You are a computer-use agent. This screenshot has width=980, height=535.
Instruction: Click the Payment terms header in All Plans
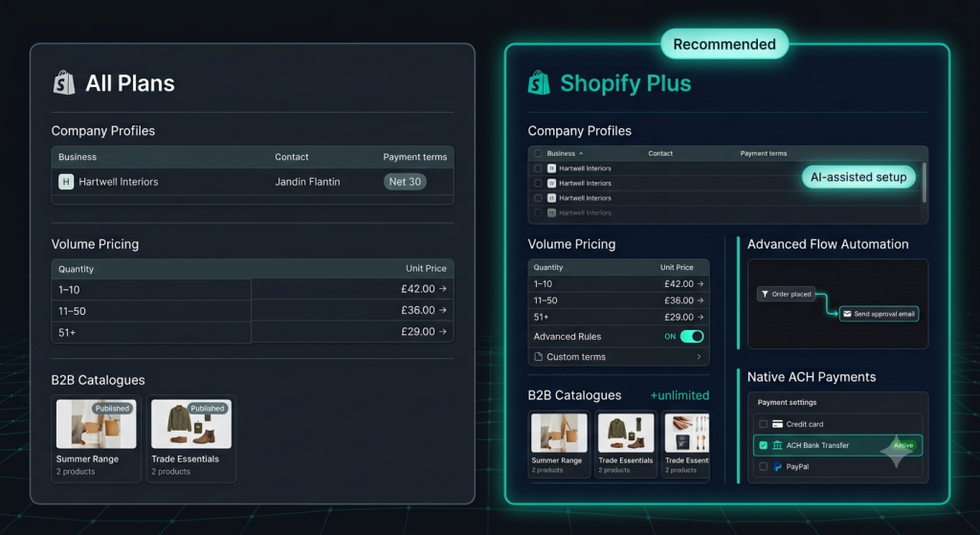click(415, 157)
